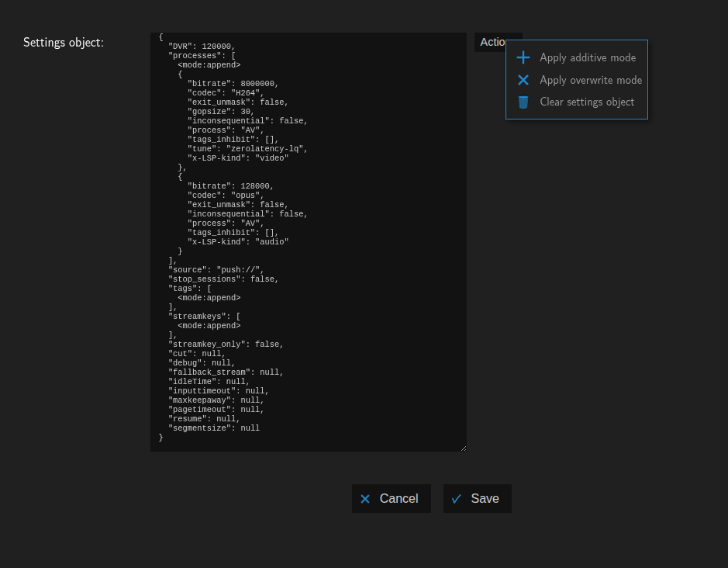Image resolution: width=728 pixels, height=568 pixels.
Task: Click the "debug": null line
Action: [x=202, y=362]
